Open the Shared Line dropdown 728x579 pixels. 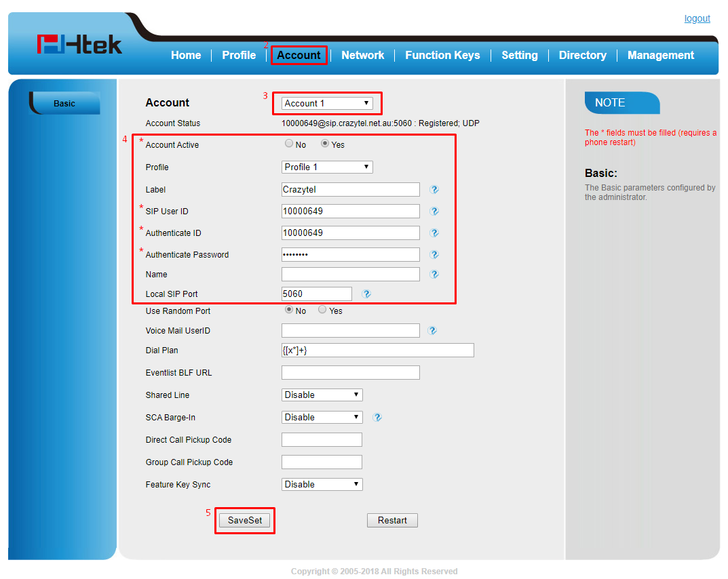322,395
